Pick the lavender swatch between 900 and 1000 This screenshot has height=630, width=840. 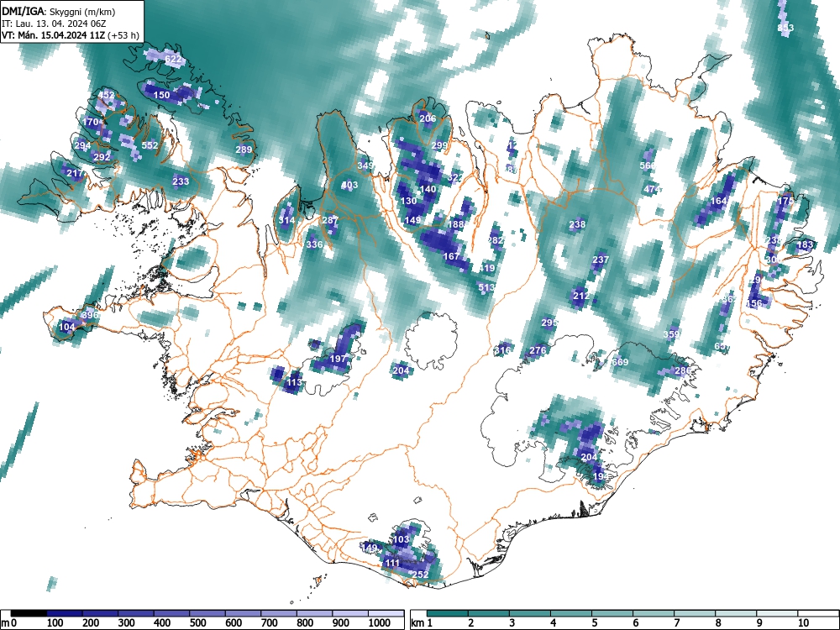point(350,613)
